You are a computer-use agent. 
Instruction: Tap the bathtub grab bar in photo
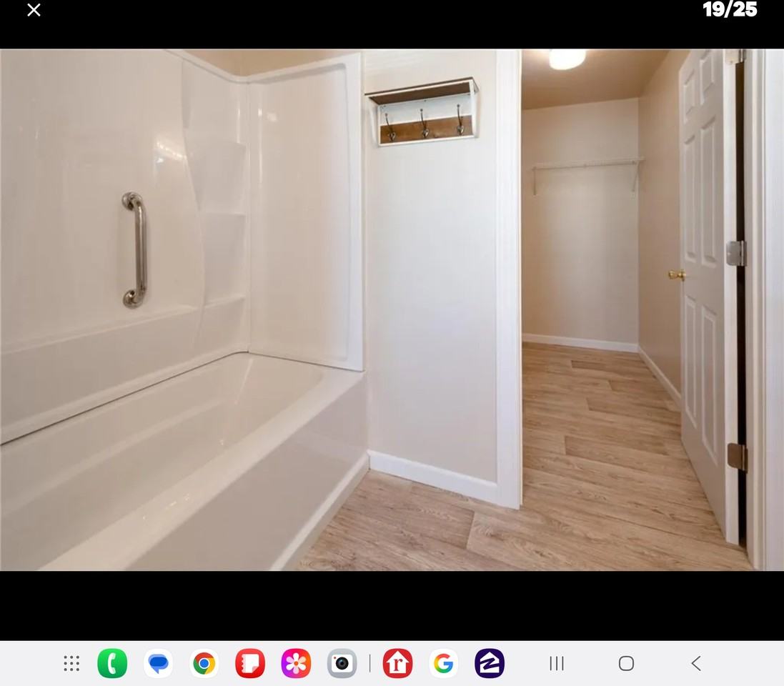pyautogui.click(x=135, y=249)
